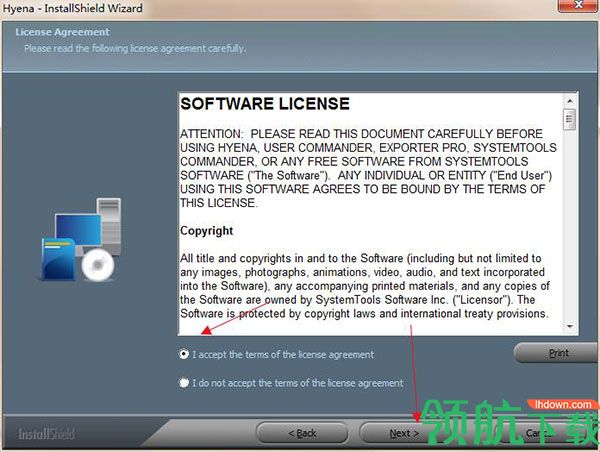The width and height of the screenshot is (600, 452).
Task: Select "I do not accept the terms" option
Action: 184,383
